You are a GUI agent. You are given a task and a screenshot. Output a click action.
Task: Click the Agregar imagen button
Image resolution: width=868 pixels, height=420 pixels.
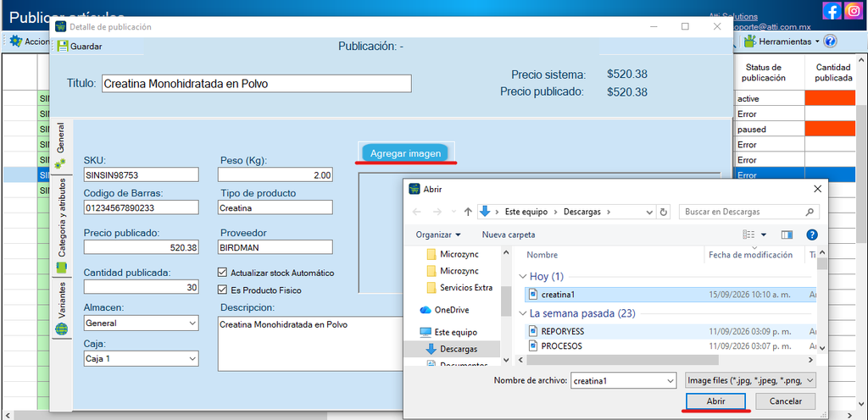point(406,153)
